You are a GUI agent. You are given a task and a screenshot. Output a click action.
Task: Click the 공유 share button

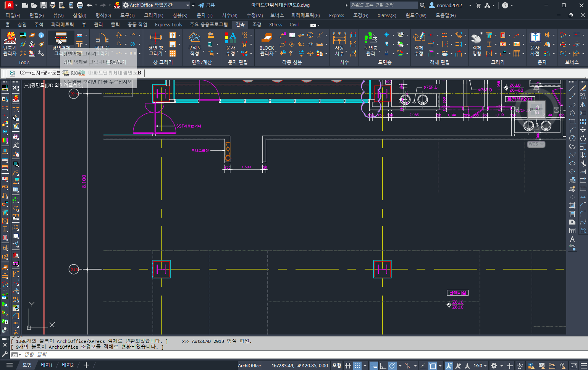click(x=207, y=5)
